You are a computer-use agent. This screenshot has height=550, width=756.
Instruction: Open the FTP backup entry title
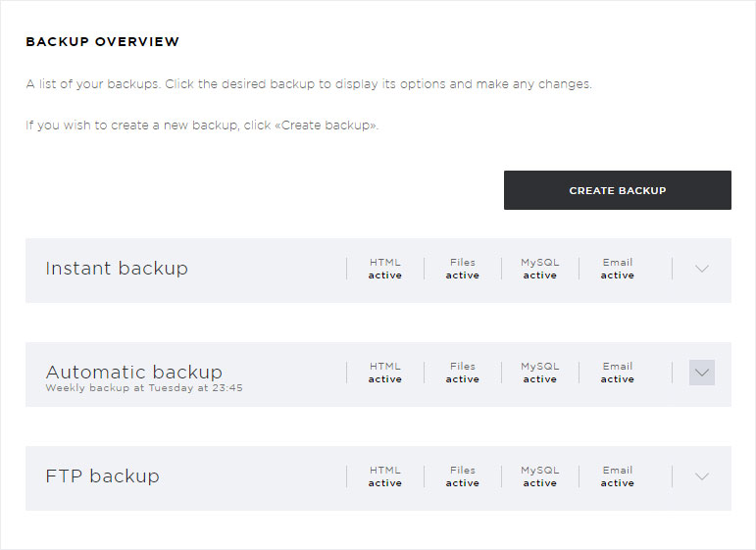point(102,475)
